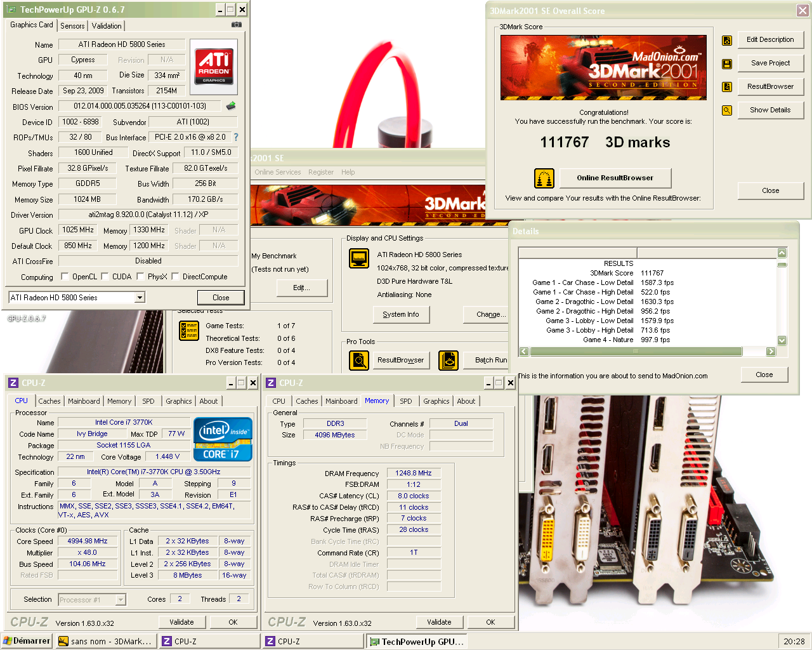Click the Save Project floppy icon
Image resolution: width=812 pixels, height=650 pixels.
(727, 64)
